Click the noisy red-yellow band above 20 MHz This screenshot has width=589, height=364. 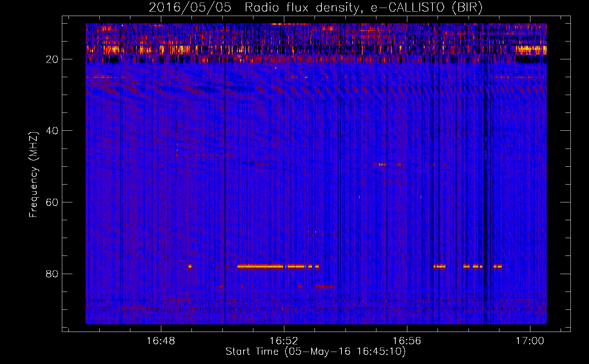316,43
